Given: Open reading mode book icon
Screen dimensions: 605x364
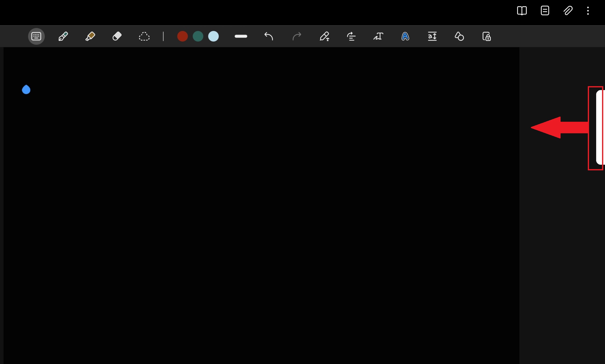Looking at the screenshot, I should coord(522,11).
